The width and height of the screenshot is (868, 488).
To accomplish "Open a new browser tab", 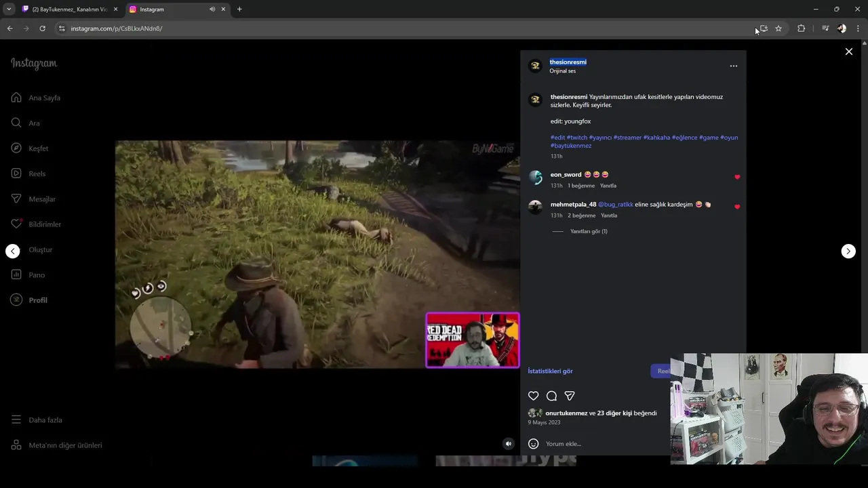I will [239, 9].
